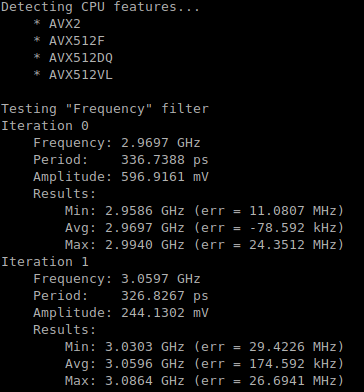Click the AVX512VL feature entry

point(73,75)
